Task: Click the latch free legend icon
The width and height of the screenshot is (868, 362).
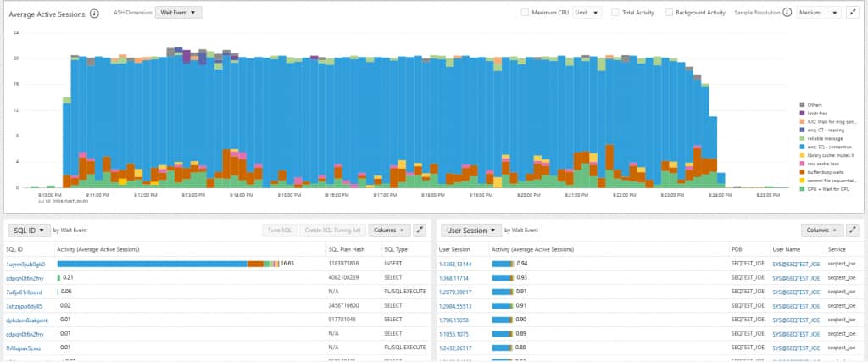Action: coord(802,113)
